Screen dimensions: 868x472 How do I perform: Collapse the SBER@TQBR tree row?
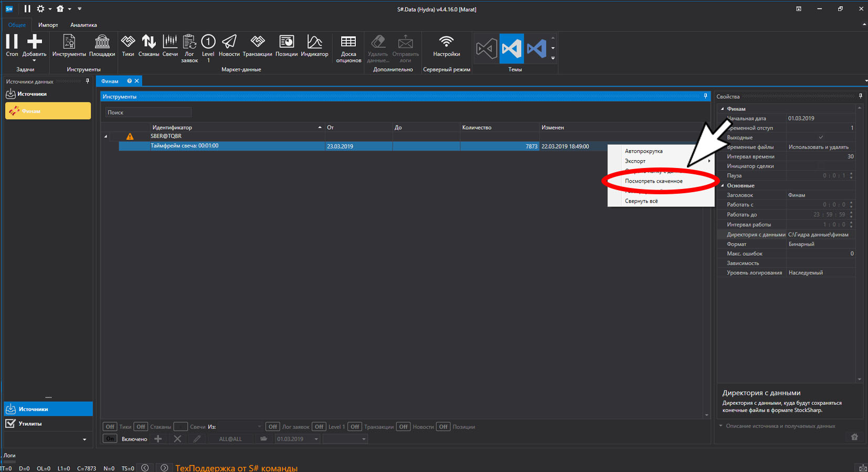click(x=105, y=137)
